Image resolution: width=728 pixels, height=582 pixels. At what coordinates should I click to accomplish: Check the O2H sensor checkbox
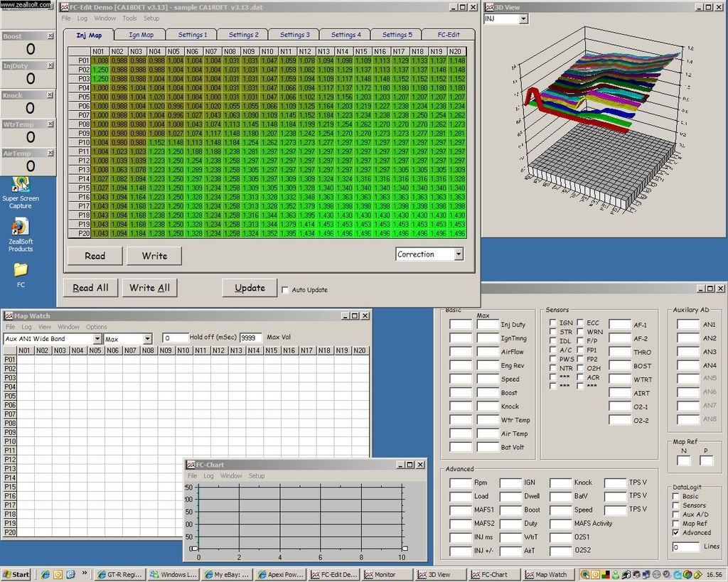point(580,367)
